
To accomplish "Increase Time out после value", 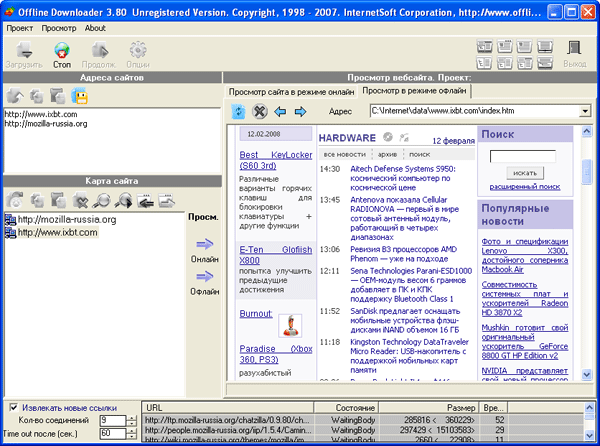I will coord(132,431).
